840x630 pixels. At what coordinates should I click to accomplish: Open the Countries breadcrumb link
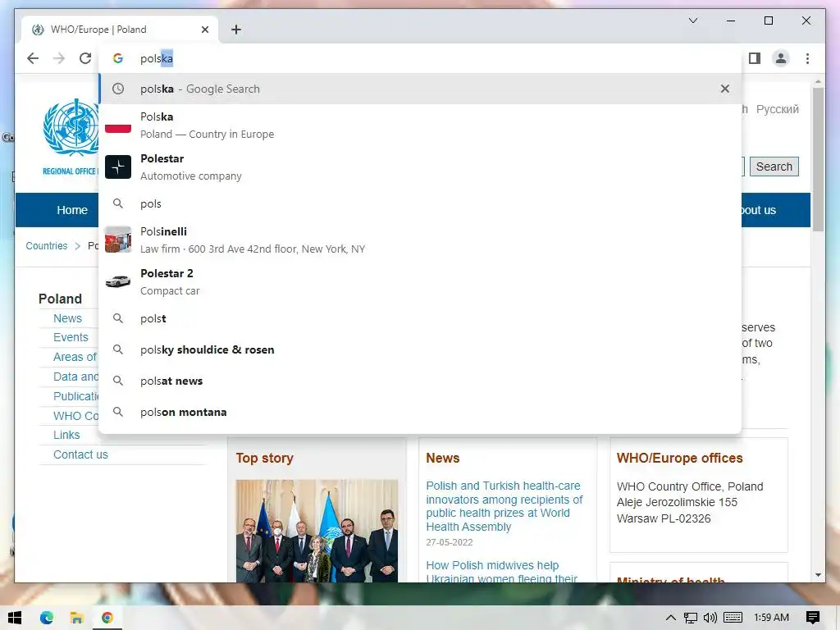pos(47,246)
